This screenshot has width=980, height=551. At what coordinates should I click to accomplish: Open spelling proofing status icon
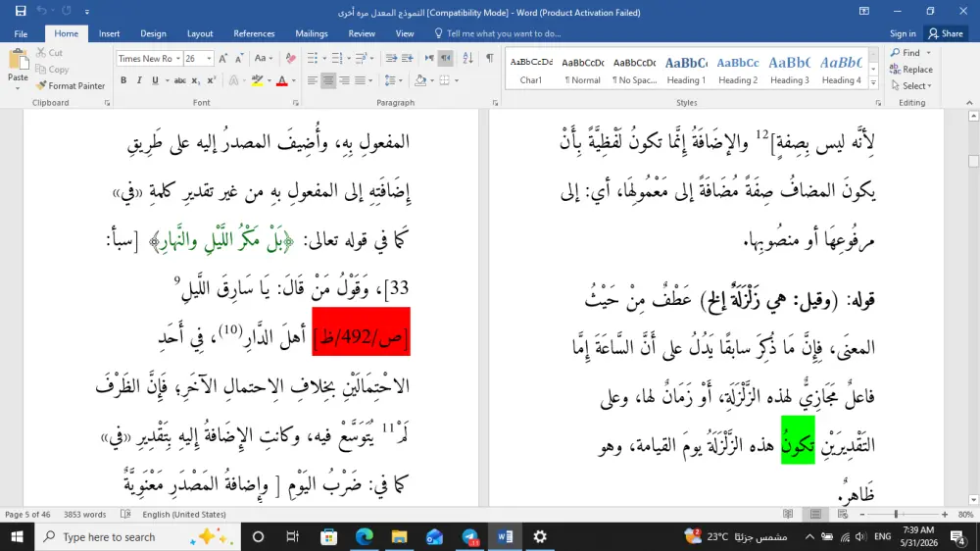pyautogui.click(x=125, y=514)
